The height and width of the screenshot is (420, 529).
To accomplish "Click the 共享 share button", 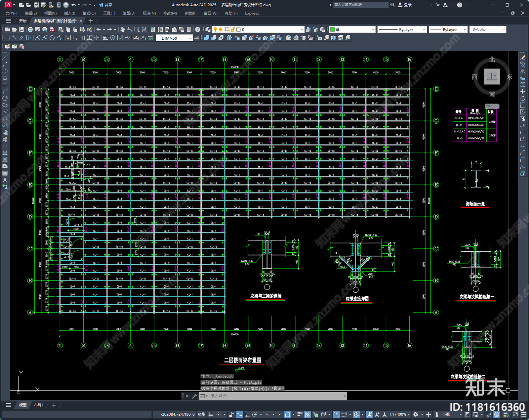I will pyautogui.click(x=105, y=5).
